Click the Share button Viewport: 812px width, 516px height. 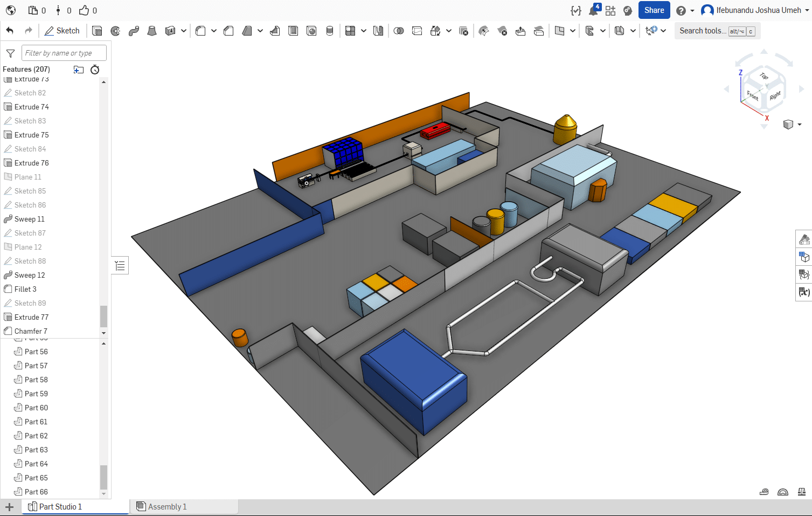654,10
